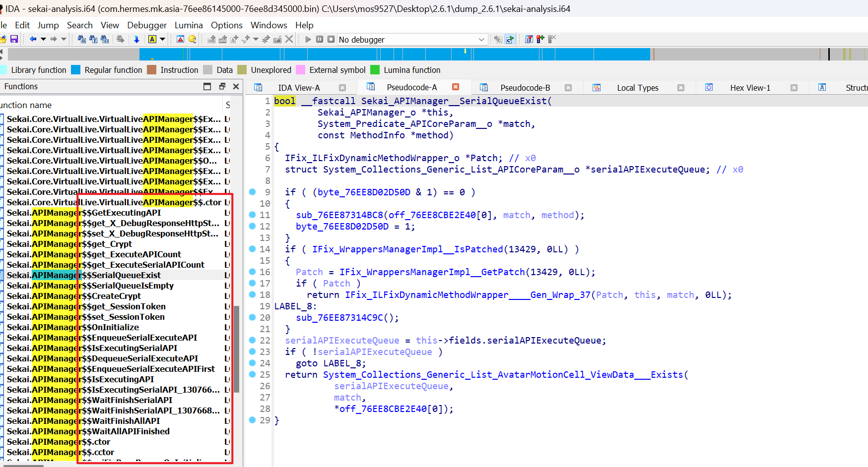
Task: Select Sekai.APIManager$$OnInitialize function
Action: point(73,327)
